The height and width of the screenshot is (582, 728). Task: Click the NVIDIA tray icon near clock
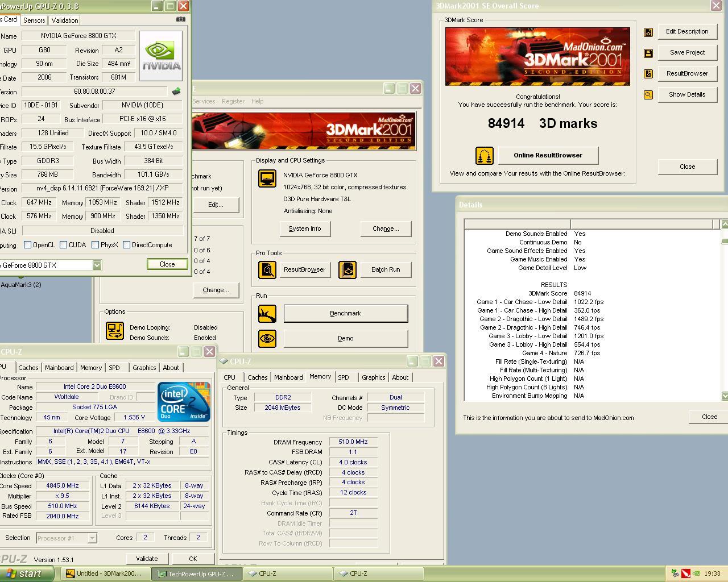click(696, 573)
